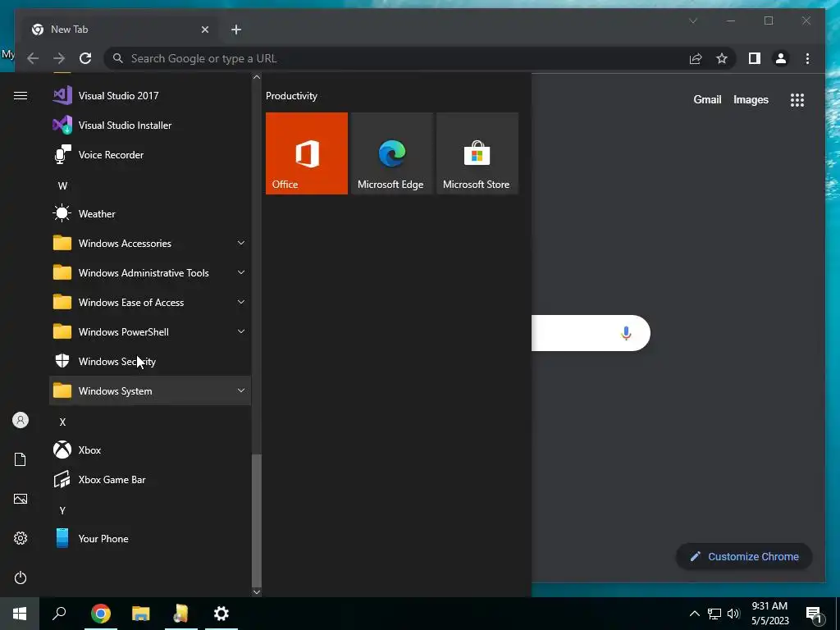Open clock showing 9:31 AM
The image size is (840, 630).
769,614
